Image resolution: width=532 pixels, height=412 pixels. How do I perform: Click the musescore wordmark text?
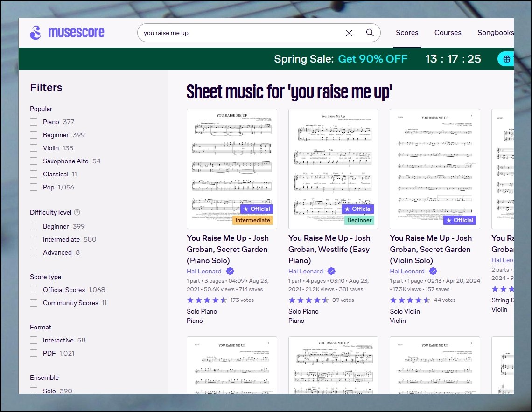click(x=77, y=33)
